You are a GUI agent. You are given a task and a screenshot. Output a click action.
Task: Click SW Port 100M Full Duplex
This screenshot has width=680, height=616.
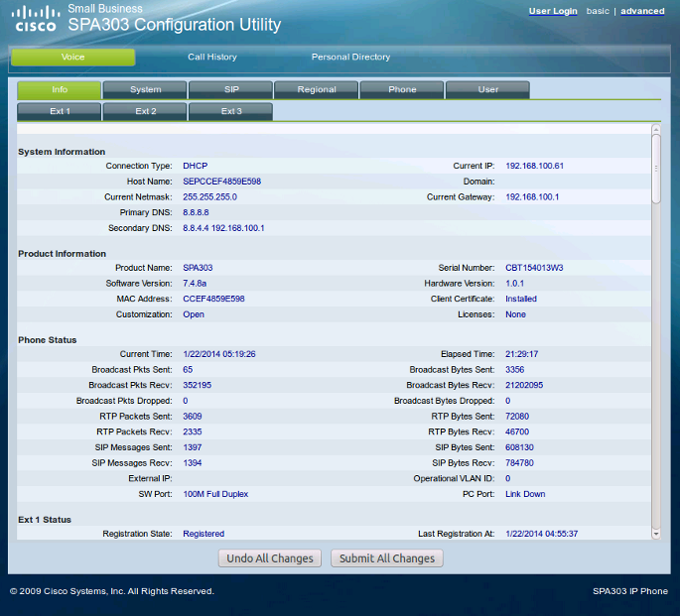pyautogui.click(x=215, y=494)
